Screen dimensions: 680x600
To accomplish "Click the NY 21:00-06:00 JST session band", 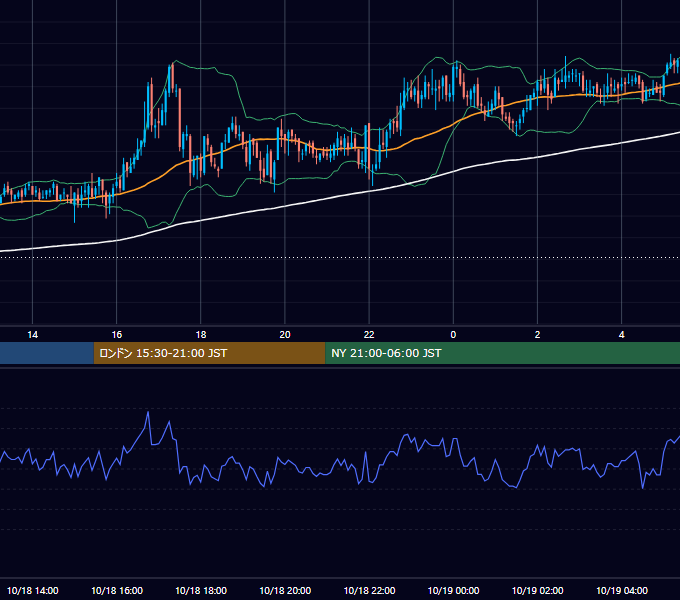I will tap(503, 353).
